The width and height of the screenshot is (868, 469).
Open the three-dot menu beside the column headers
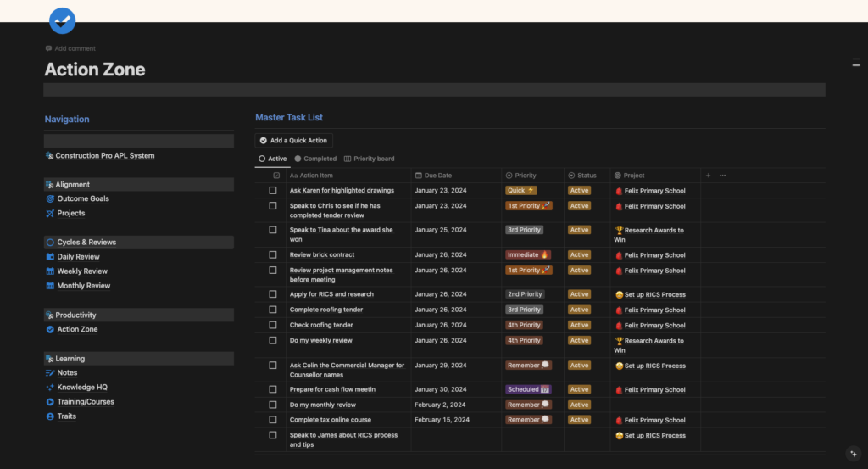click(x=722, y=176)
